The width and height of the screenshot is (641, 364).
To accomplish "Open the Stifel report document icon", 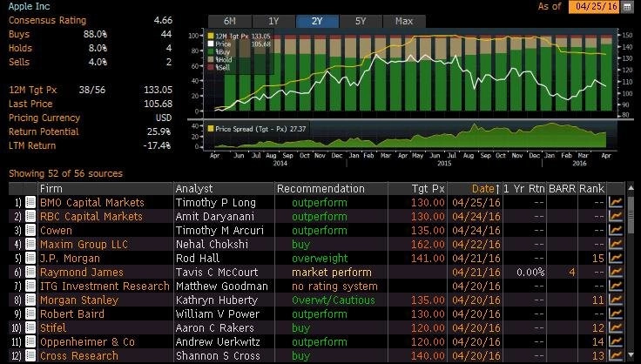I will pyautogui.click(x=30, y=327).
